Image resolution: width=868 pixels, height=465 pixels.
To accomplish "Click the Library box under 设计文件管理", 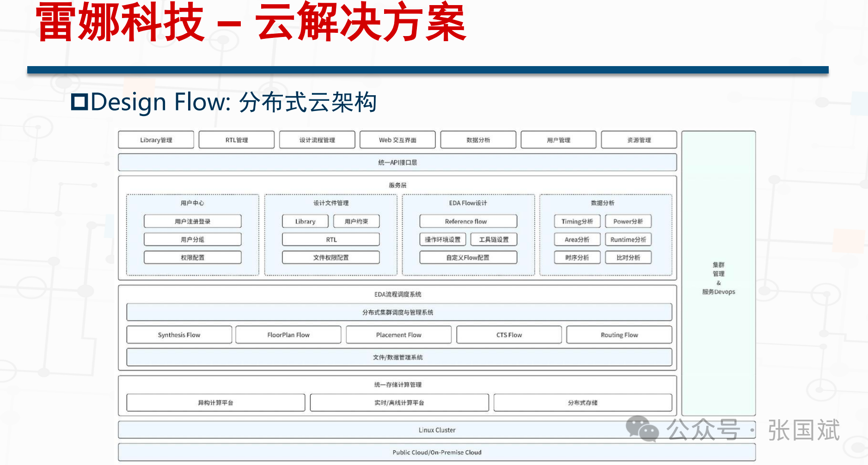I will (x=306, y=221).
